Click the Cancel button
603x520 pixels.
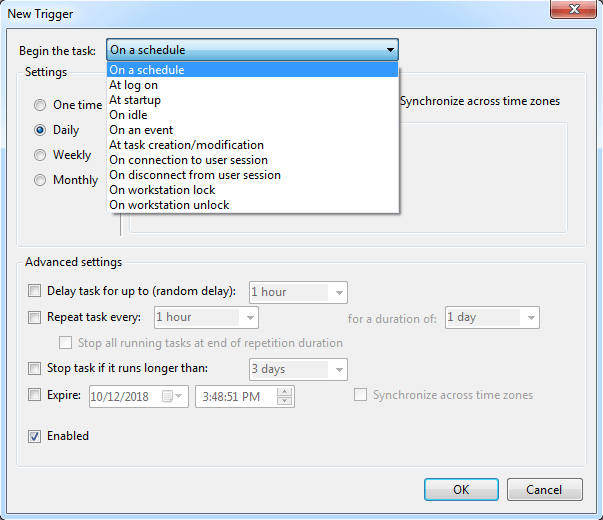(544, 489)
